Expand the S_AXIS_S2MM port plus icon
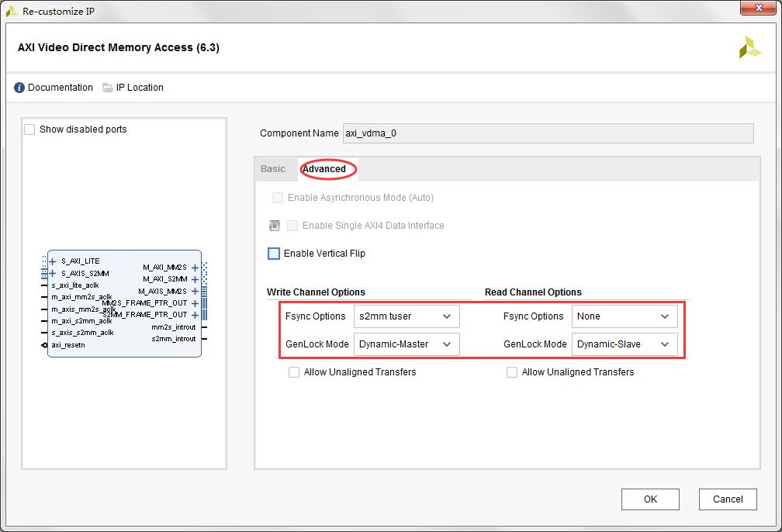The height and width of the screenshot is (532, 782). tap(53, 273)
